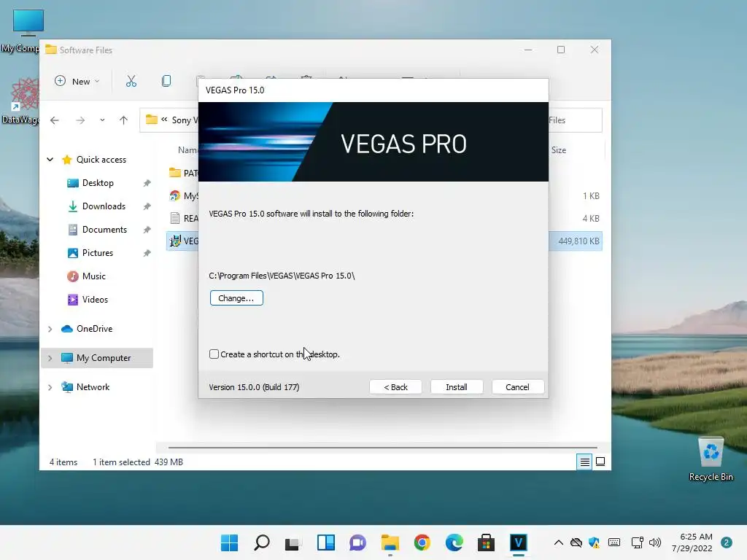This screenshot has width=747, height=560.
Task: Go up one folder level in Explorer
Action: tap(123, 120)
